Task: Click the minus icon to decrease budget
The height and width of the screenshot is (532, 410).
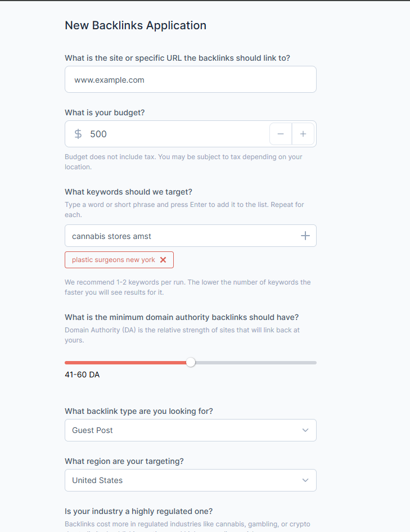Action: point(281,134)
